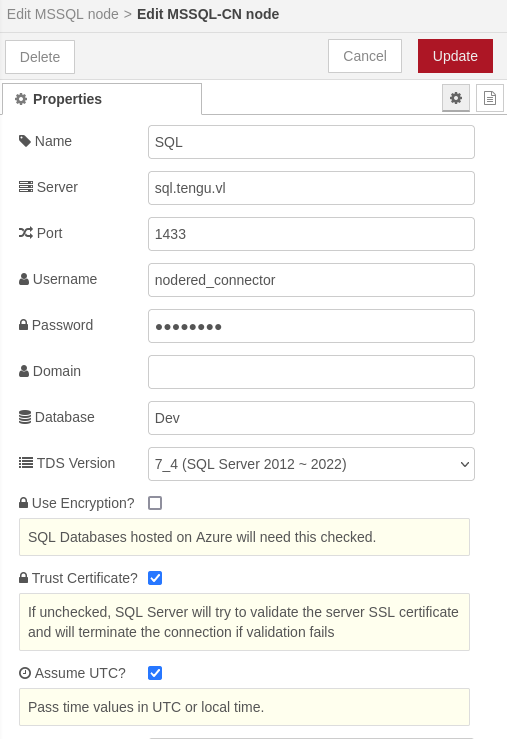Click the 'TDS Version' label text

point(76,463)
